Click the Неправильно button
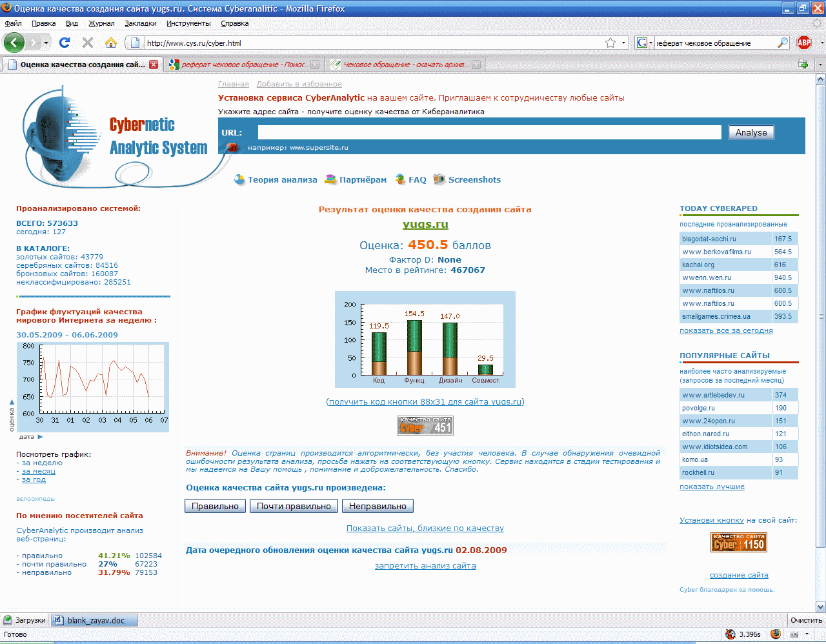826x644 pixels. tap(378, 506)
